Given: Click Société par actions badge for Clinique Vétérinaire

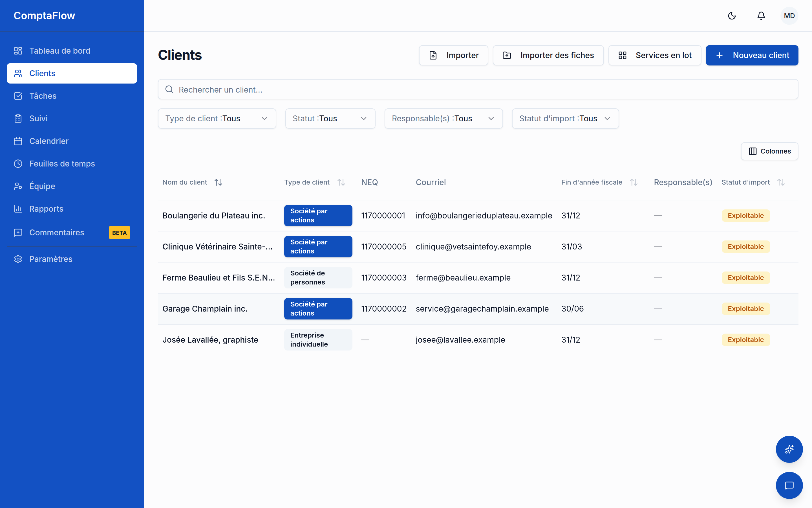Looking at the screenshot, I should point(318,247).
